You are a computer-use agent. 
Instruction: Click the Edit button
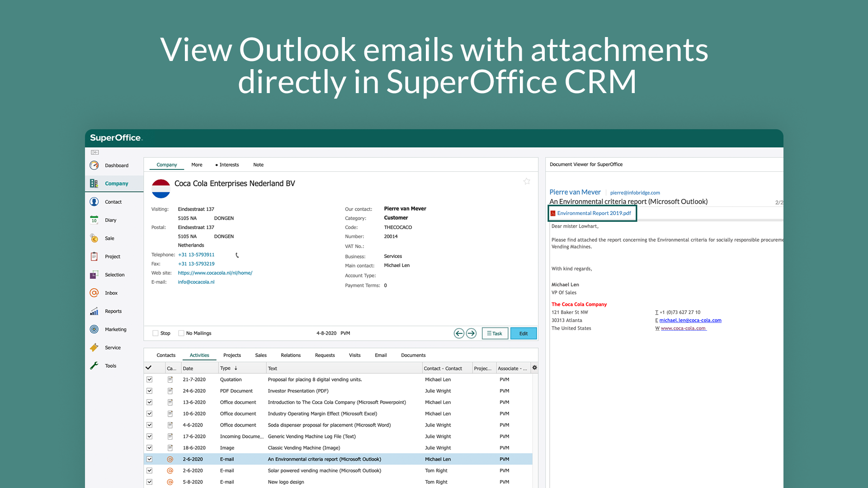pos(524,333)
